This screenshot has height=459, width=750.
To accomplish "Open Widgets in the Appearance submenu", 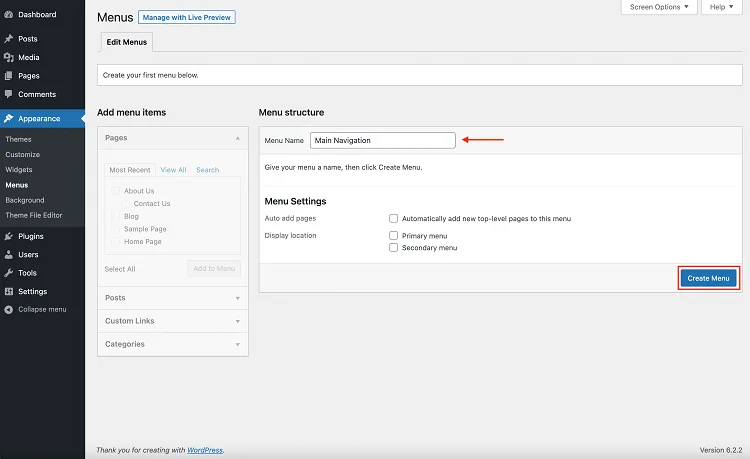I will coord(19,170).
